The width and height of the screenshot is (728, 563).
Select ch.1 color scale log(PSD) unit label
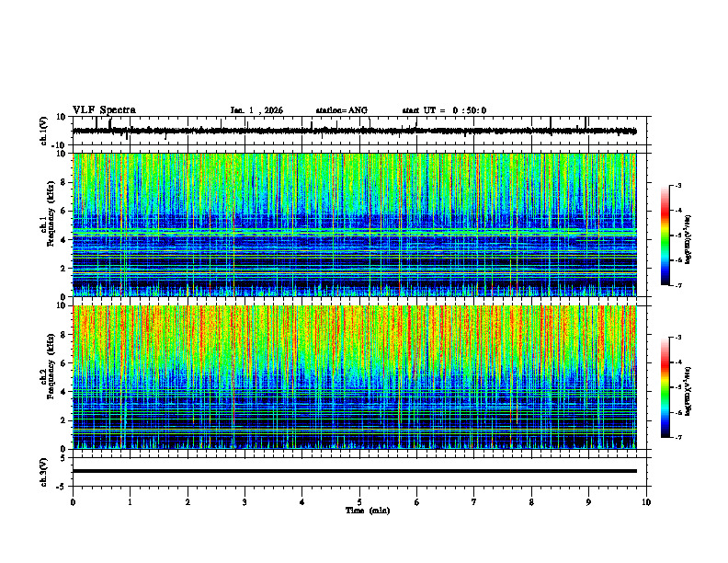tap(688, 239)
